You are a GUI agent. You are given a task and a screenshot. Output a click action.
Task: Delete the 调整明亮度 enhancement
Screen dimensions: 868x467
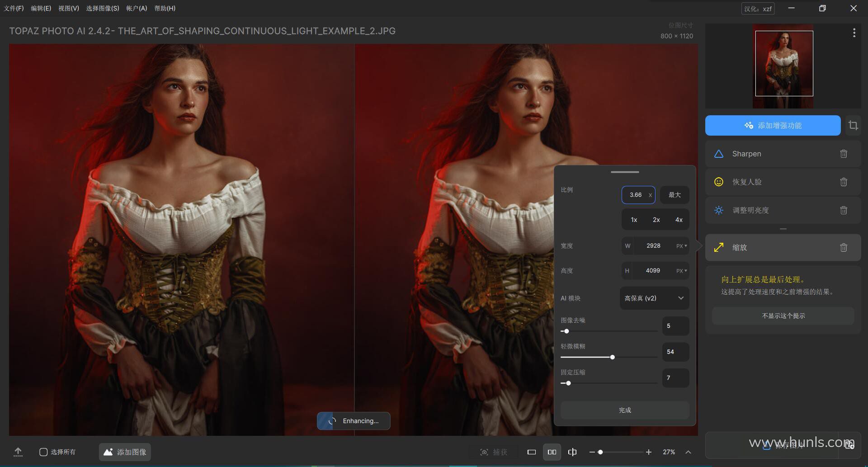843,210
